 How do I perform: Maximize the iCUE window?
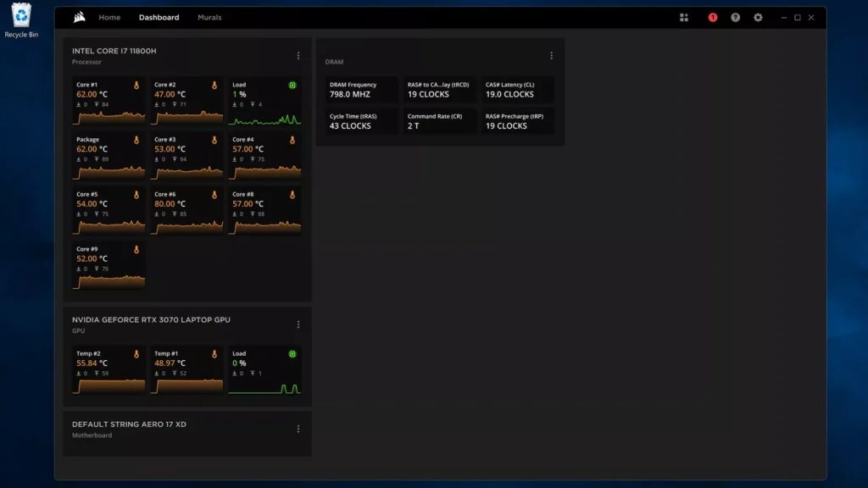(798, 18)
